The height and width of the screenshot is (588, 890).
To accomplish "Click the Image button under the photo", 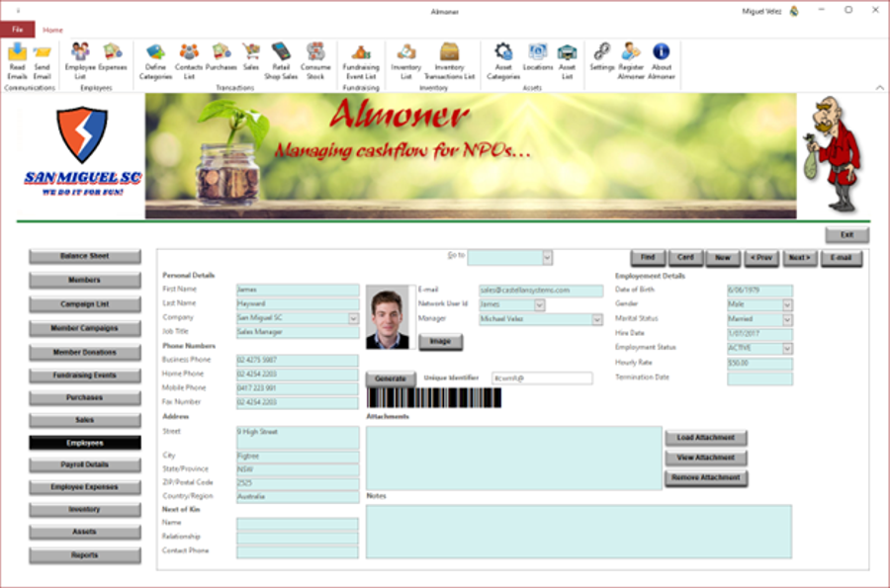I will pos(440,341).
